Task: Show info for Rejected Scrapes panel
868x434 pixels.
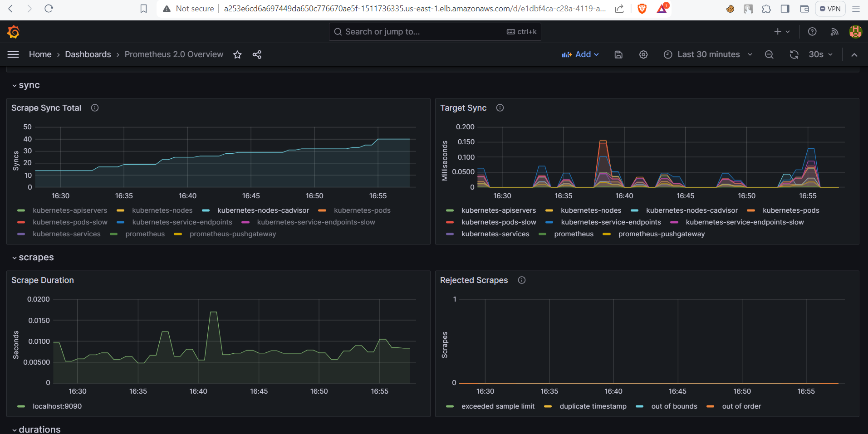Action: (x=522, y=280)
